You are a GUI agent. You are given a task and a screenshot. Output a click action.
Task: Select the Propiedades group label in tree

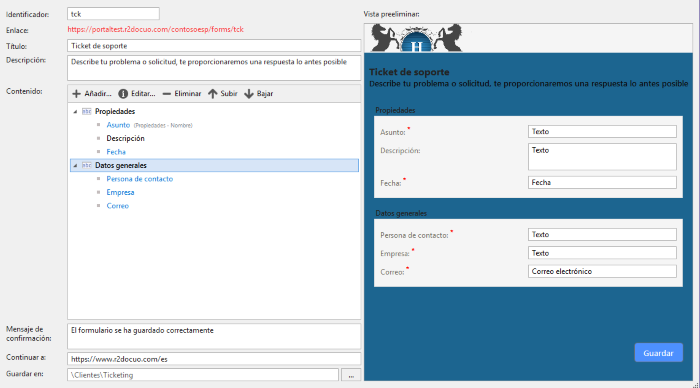[x=115, y=112]
